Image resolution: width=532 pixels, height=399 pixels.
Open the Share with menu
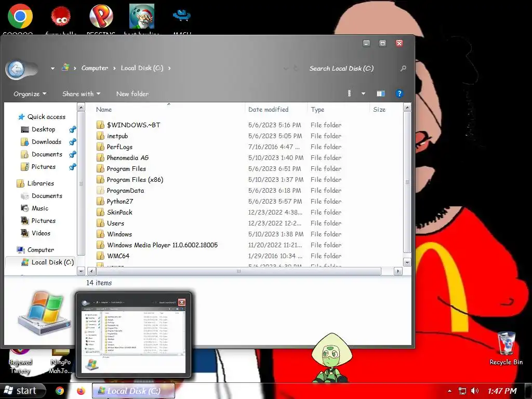point(82,94)
